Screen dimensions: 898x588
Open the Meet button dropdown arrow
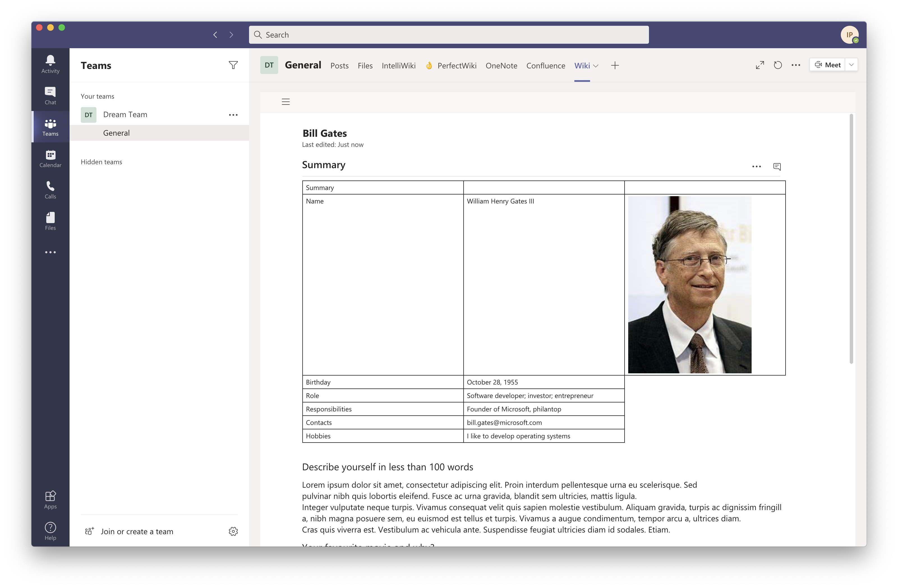pyautogui.click(x=851, y=64)
